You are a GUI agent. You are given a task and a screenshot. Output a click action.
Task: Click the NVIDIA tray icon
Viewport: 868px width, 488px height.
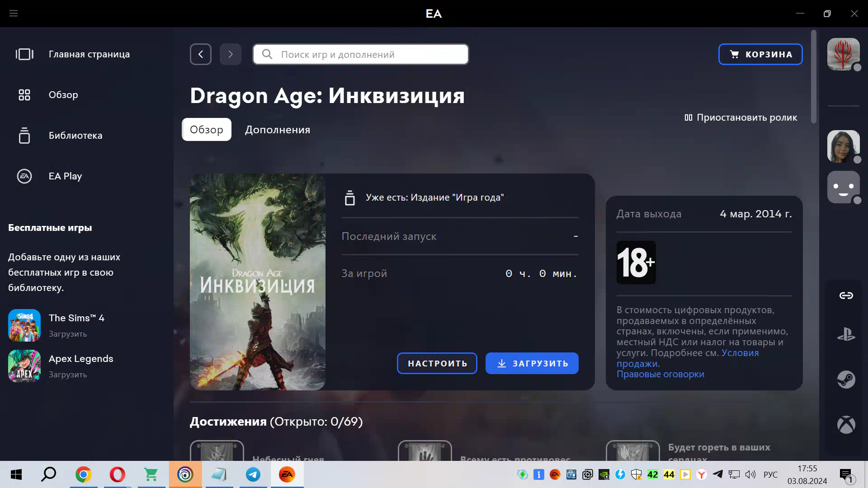pyautogui.click(x=604, y=474)
